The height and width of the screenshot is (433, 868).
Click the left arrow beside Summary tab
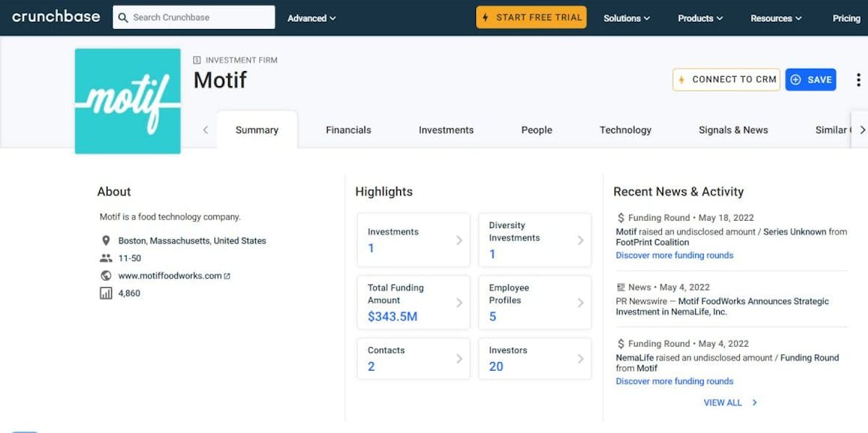click(205, 130)
